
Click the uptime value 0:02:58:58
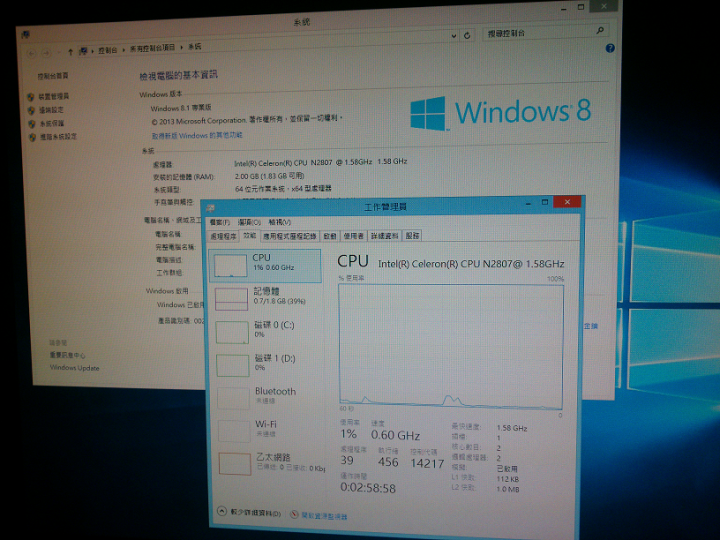(x=368, y=488)
